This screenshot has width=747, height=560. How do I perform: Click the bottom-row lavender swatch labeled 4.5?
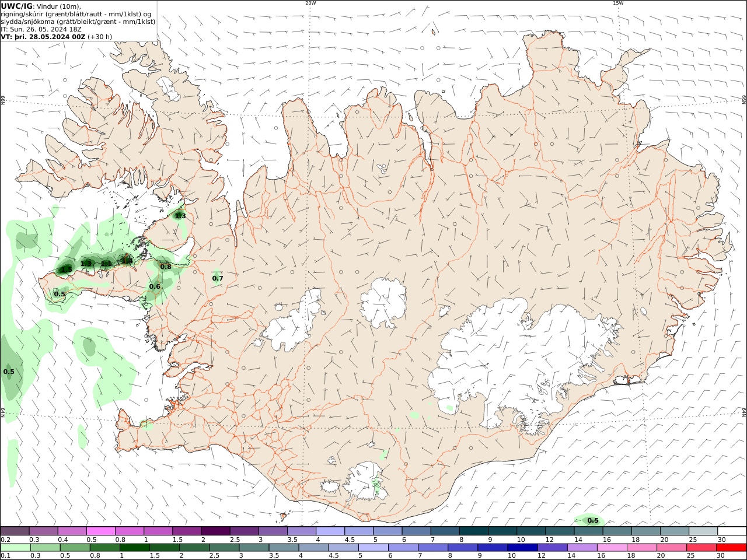point(343,547)
